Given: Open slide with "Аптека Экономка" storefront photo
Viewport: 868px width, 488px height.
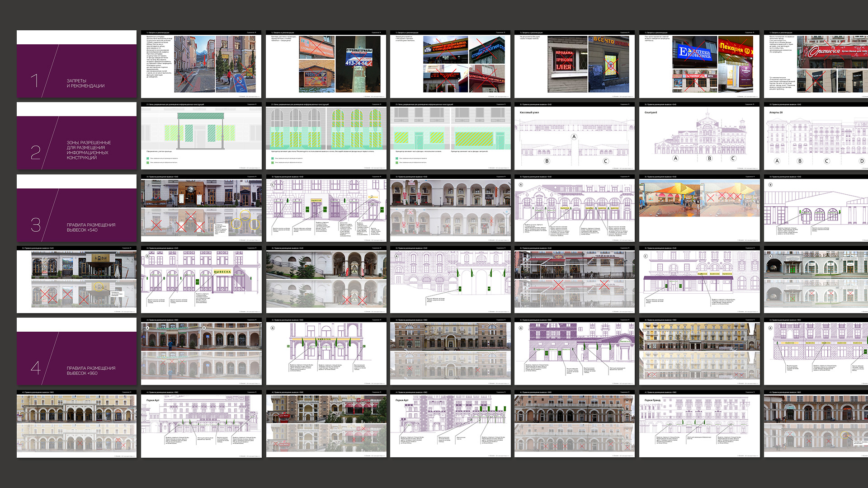Looking at the screenshot, I should (699, 64).
